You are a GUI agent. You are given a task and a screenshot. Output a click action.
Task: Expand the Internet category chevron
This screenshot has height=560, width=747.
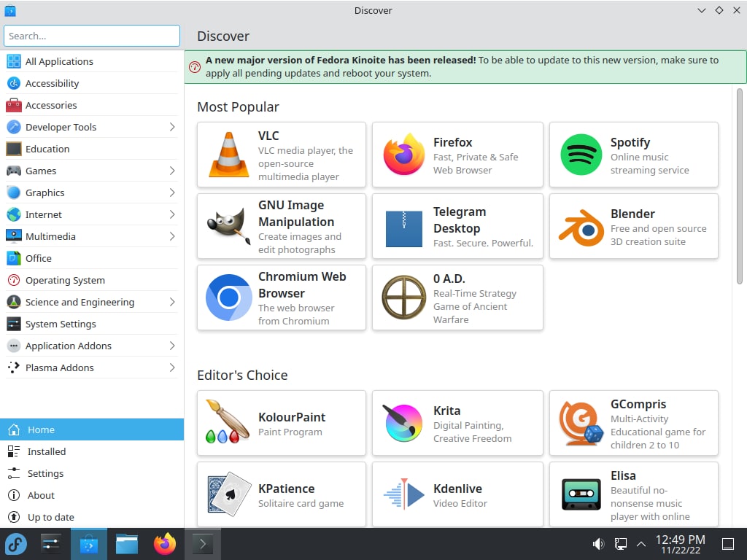tap(172, 215)
